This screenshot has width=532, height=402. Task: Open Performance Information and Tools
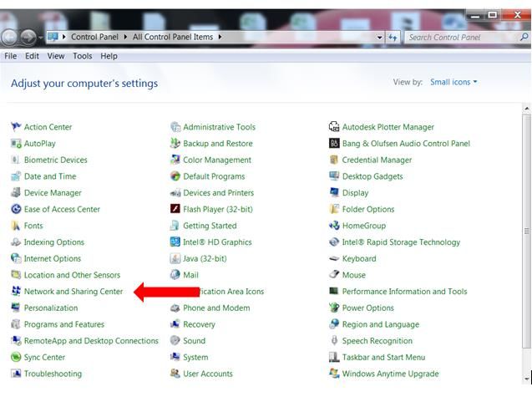point(404,292)
